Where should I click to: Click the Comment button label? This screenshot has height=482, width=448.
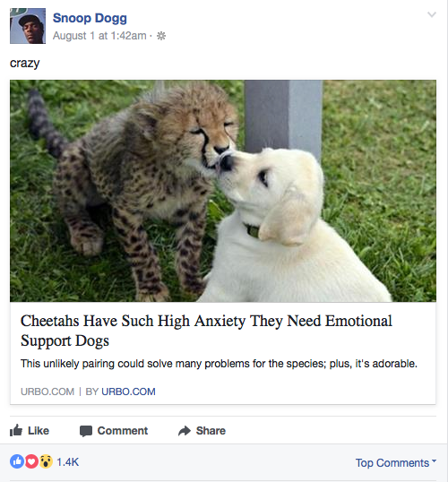point(123,431)
